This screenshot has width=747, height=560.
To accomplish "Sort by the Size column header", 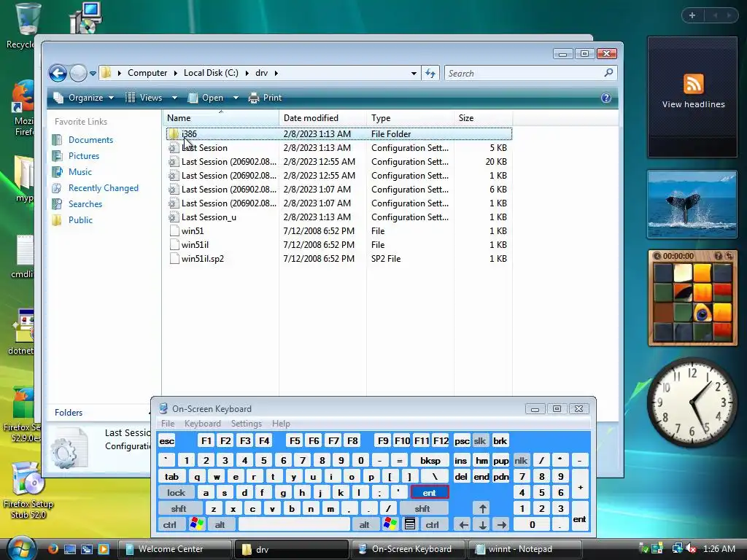I will (x=483, y=117).
